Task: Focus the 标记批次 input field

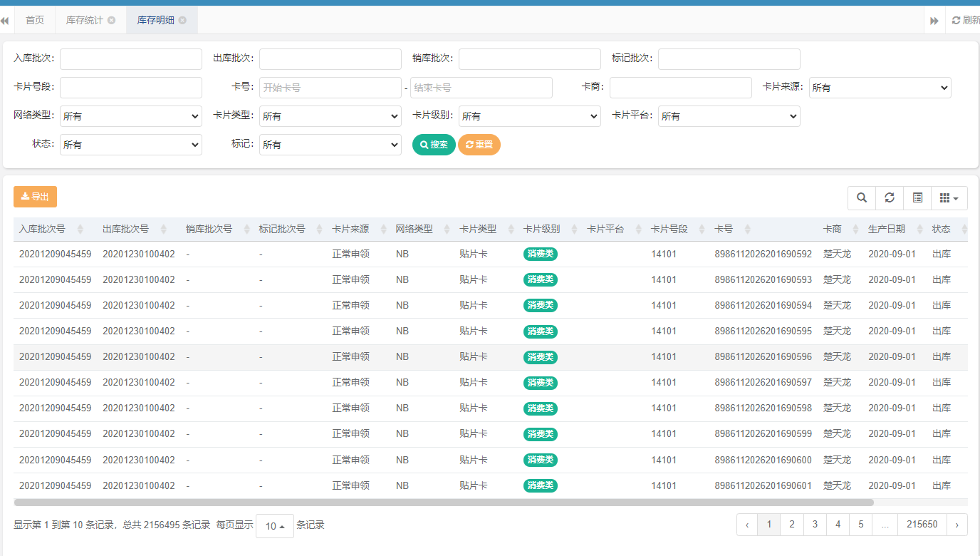Action: [729, 58]
